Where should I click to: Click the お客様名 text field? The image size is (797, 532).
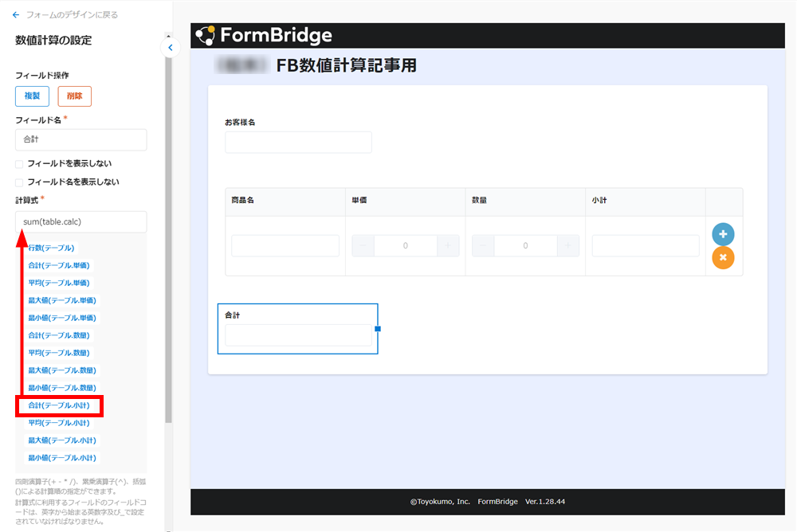[298, 143]
